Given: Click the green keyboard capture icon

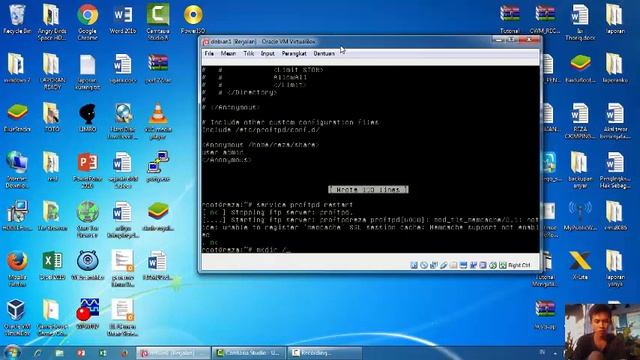Looking at the screenshot, I should (x=502, y=265).
